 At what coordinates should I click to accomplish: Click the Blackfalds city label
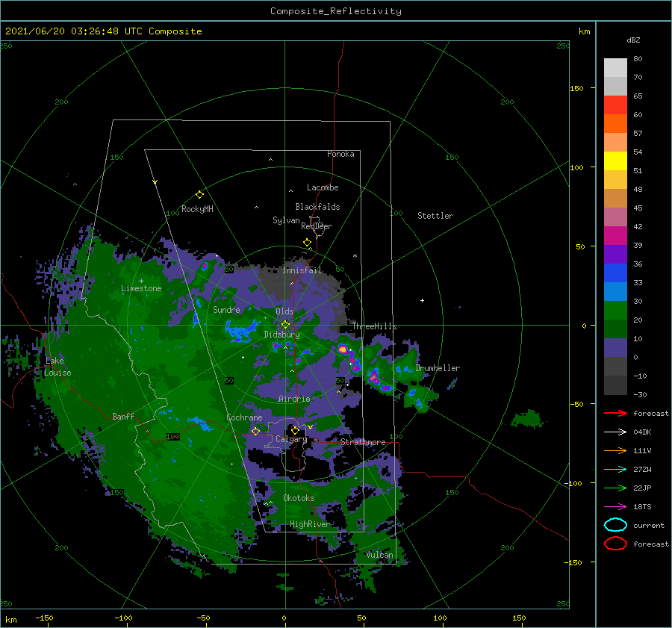pos(317,207)
